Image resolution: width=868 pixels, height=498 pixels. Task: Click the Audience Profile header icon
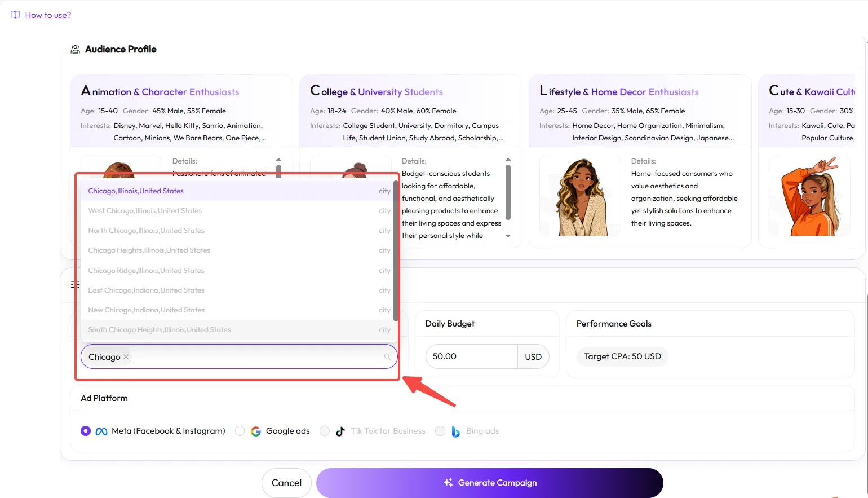(74, 49)
